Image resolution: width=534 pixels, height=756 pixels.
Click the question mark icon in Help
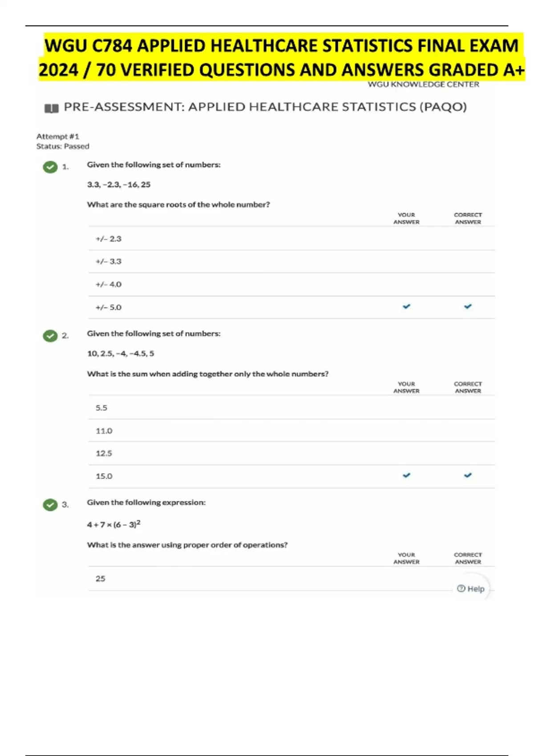[x=461, y=589]
